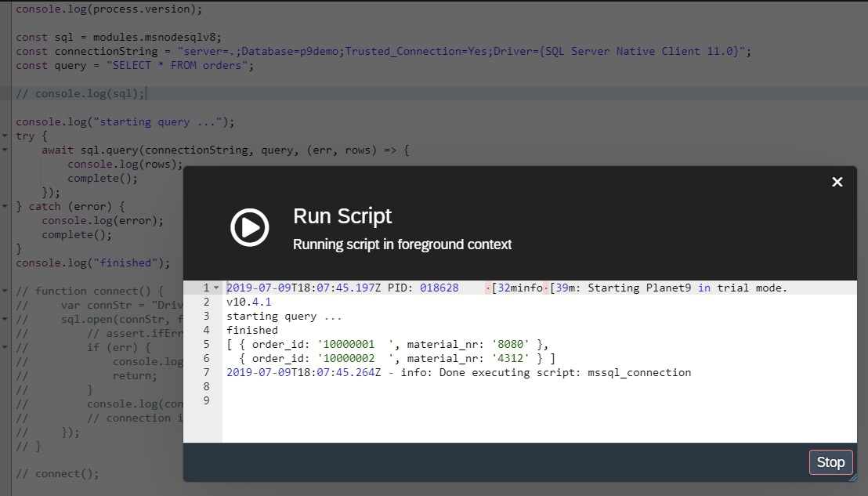Place cursor on the v10.4.1 output line
Screen dimensions: 868x496
point(248,302)
